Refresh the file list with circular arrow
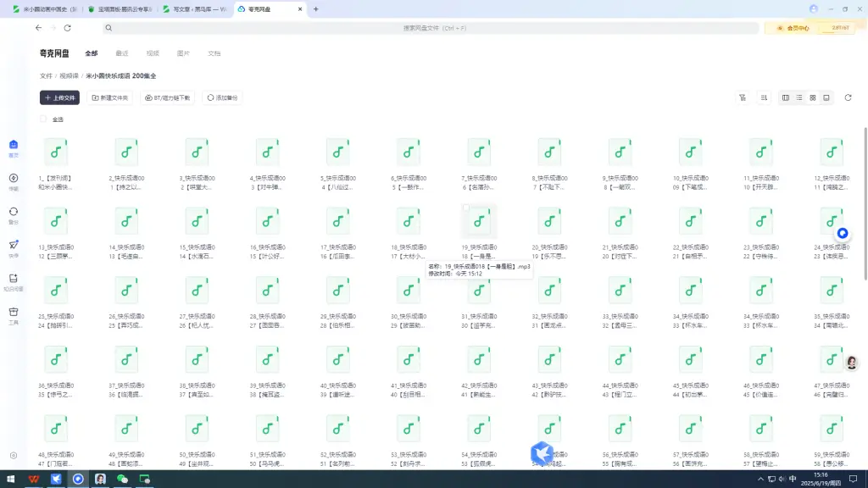The height and width of the screenshot is (488, 868). pyautogui.click(x=848, y=98)
